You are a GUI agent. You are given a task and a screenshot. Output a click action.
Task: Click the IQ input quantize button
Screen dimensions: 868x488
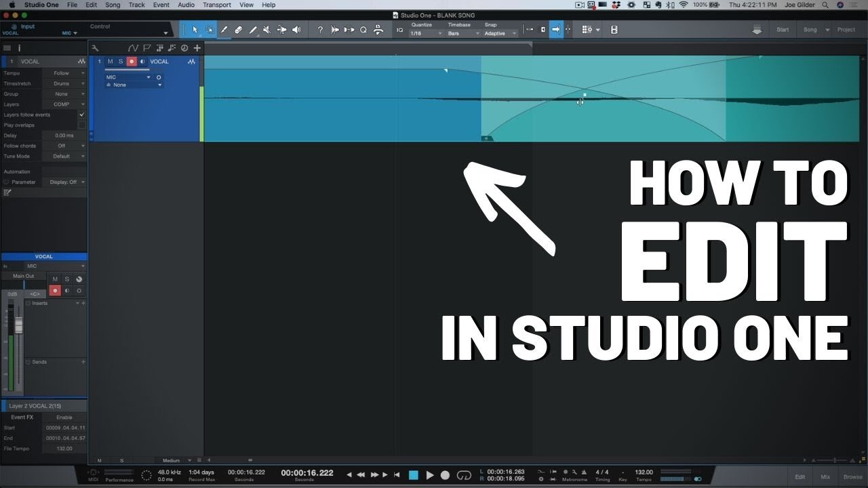[399, 30]
